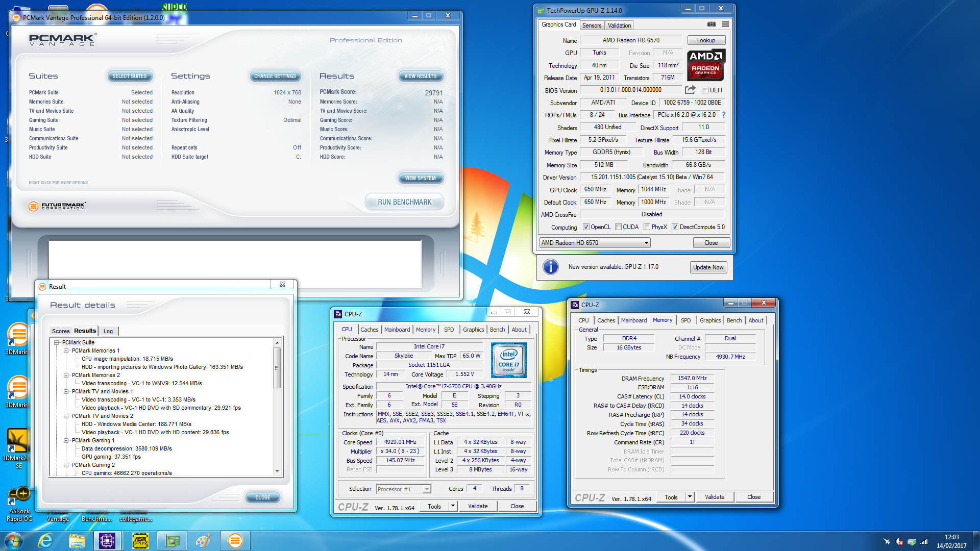Click the Show desktop strip at taskbar end
The width and height of the screenshot is (980, 551).
[x=976, y=541]
